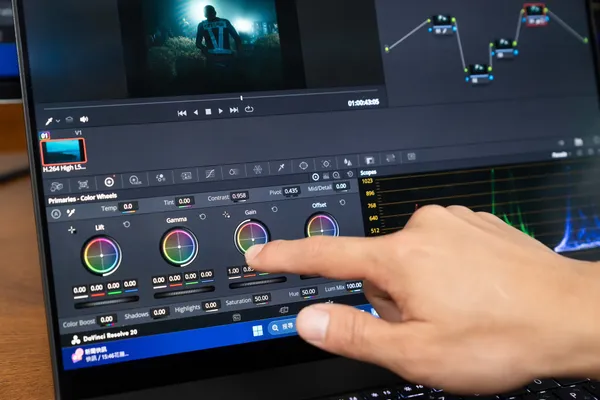The image size is (600, 400).
Task: Reset the Offset wheel with its reset arrow
Action: (x=342, y=202)
